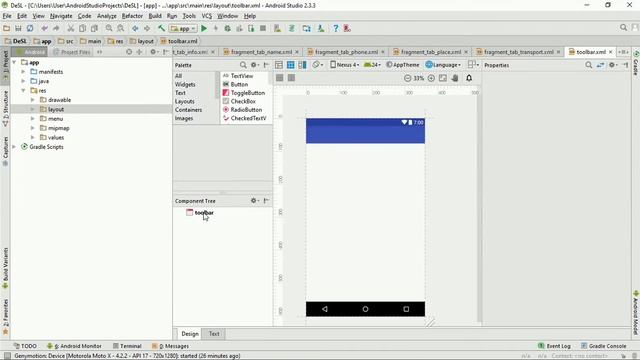This screenshot has height=360, width=640.
Task: Open the VCS menu
Action: pos(207,16)
